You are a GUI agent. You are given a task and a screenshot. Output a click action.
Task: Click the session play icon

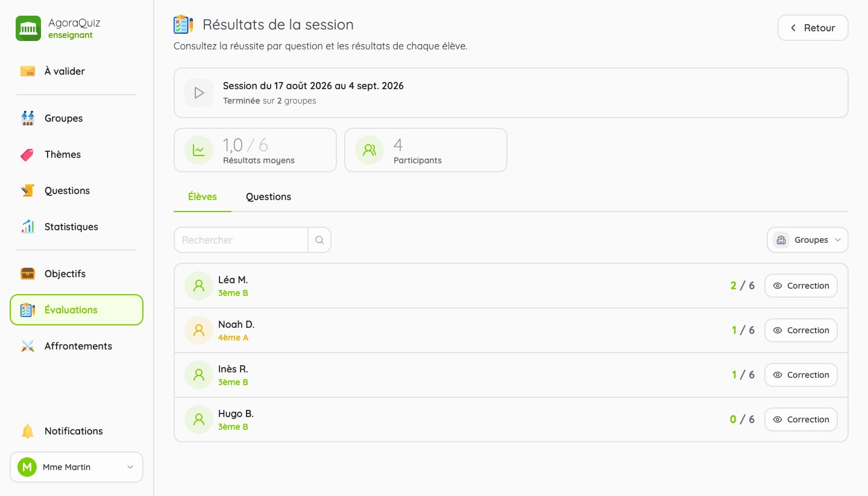pyautogui.click(x=199, y=93)
